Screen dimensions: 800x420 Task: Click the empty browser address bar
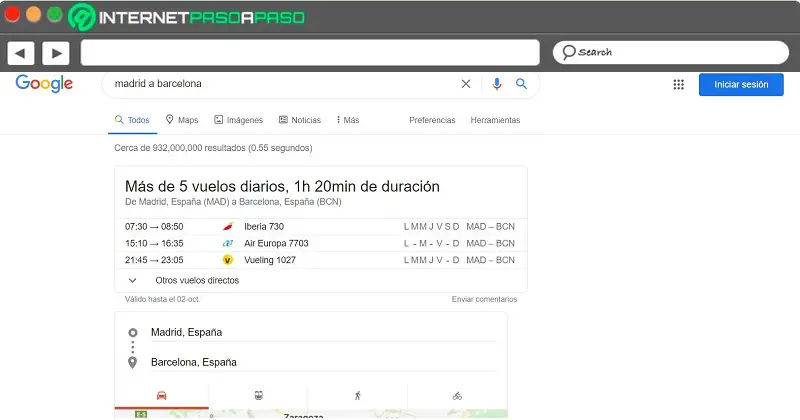tap(310, 52)
